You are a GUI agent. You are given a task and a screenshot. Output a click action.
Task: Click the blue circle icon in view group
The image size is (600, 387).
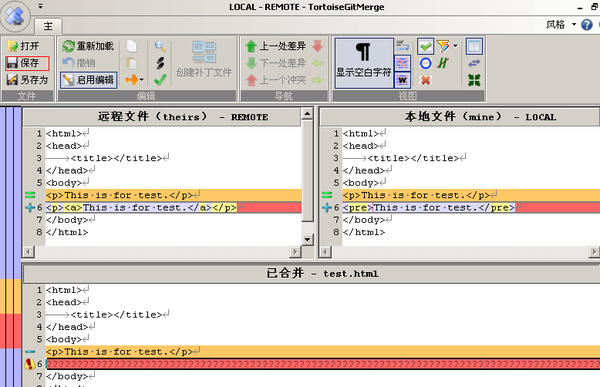426,63
